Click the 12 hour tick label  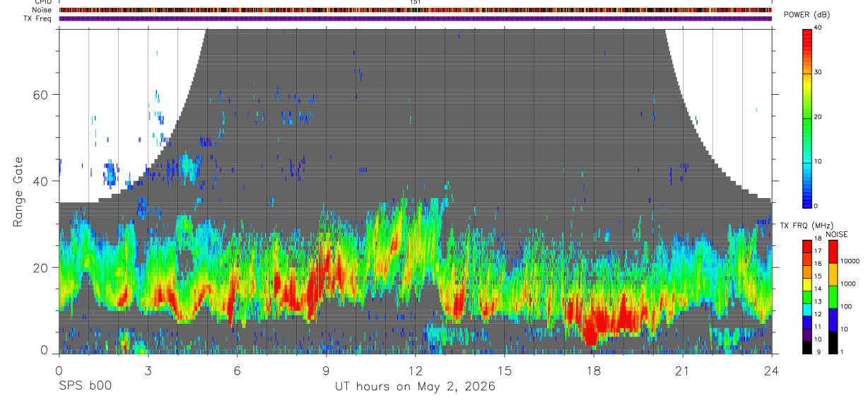415,371
